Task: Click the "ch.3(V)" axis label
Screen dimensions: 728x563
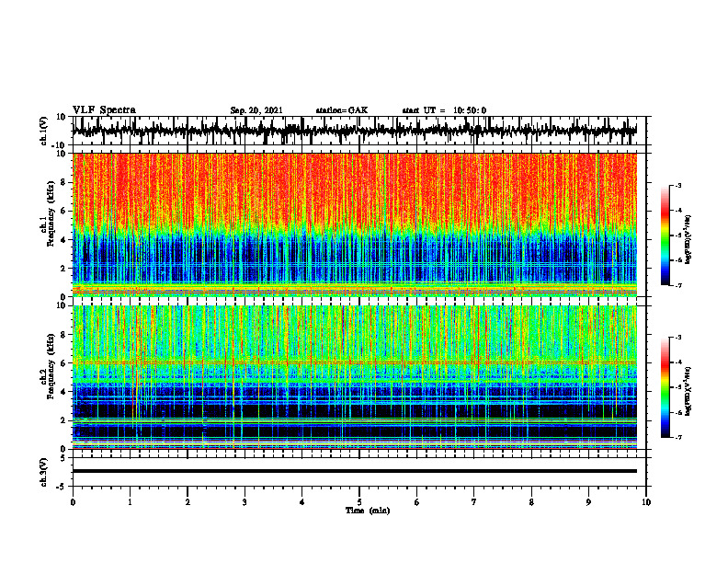Action: pyautogui.click(x=44, y=473)
